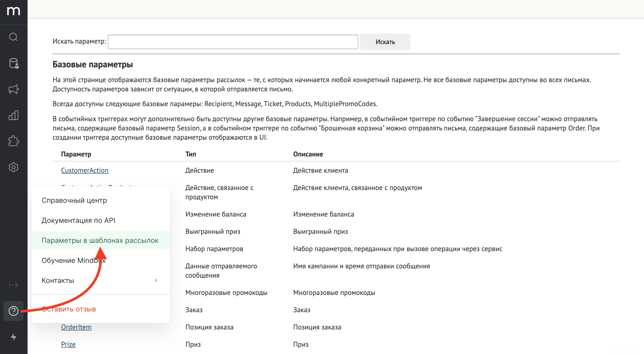Open the OrderItem link
The height and width of the screenshot is (354, 644).
(76, 327)
